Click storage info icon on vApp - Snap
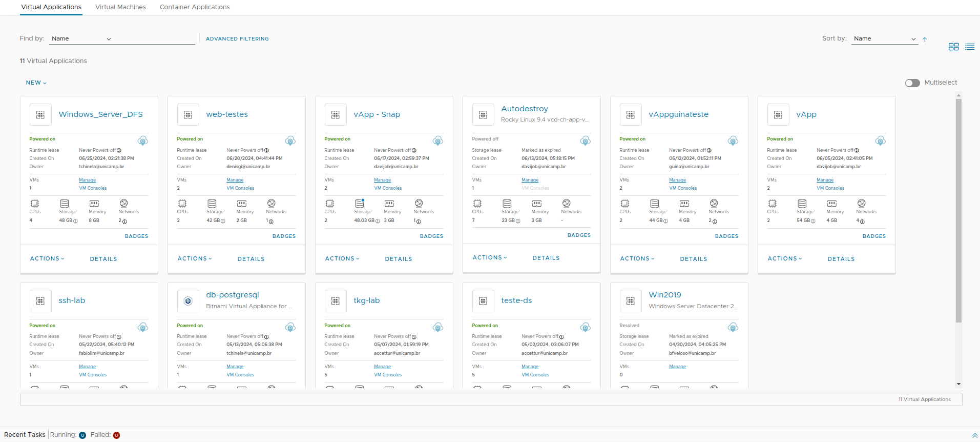 (378, 221)
